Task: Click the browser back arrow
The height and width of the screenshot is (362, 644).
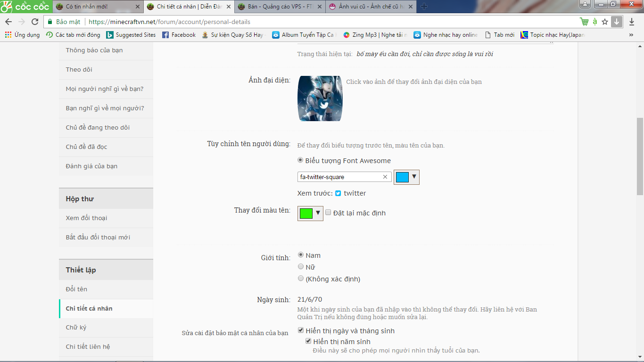Action: [x=8, y=22]
